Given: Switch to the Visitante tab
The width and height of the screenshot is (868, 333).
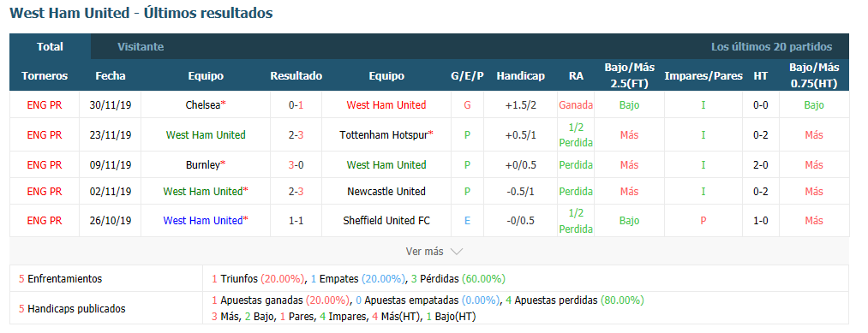Looking at the screenshot, I should [x=141, y=46].
